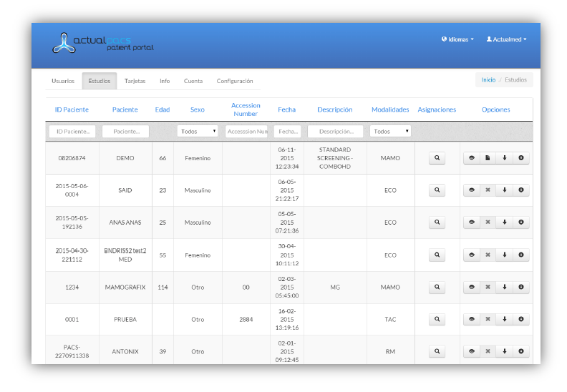567x392 pixels.
Task: Sort by Accession Number column header
Action: 246,109
